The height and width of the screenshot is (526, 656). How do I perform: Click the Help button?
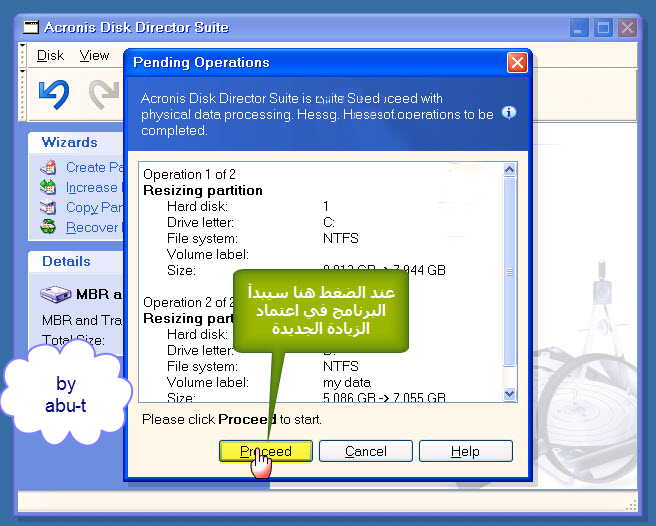[466, 451]
